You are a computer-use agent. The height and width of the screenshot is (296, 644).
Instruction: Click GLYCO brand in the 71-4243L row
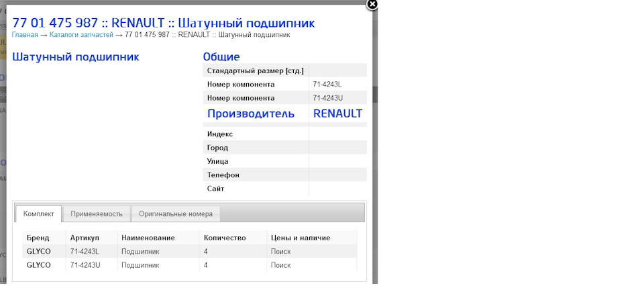(x=39, y=252)
